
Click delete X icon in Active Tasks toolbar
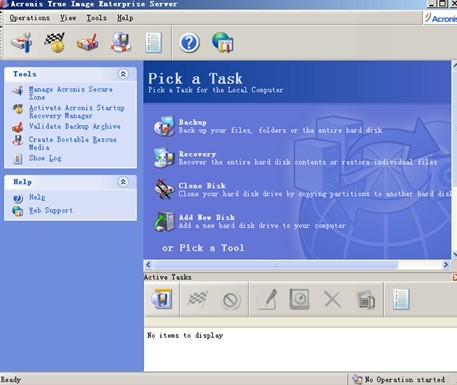tap(333, 299)
